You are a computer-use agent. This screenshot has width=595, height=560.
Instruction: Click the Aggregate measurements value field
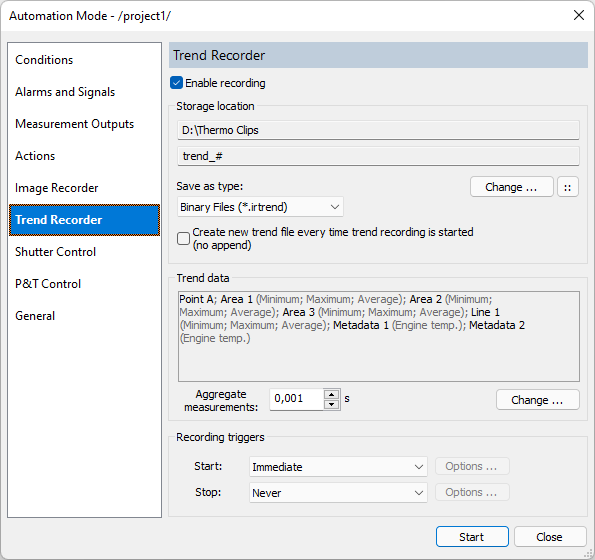(x=297, y=399)
